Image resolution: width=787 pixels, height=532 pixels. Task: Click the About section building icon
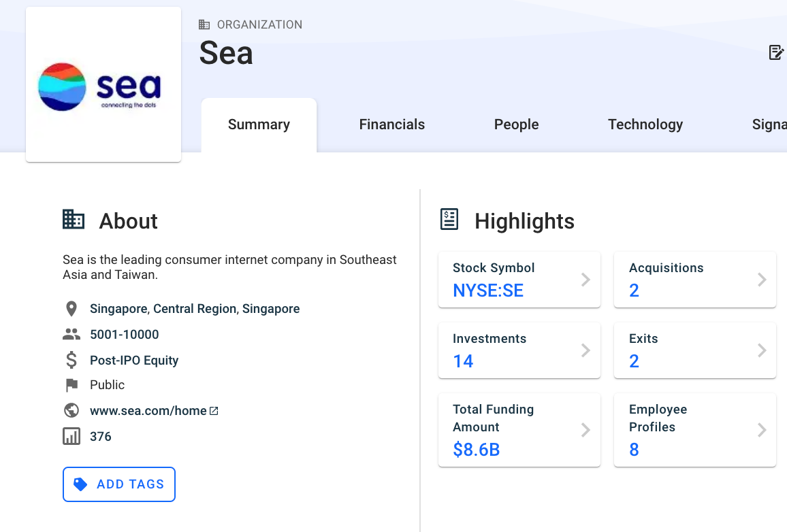pos(74,220)
